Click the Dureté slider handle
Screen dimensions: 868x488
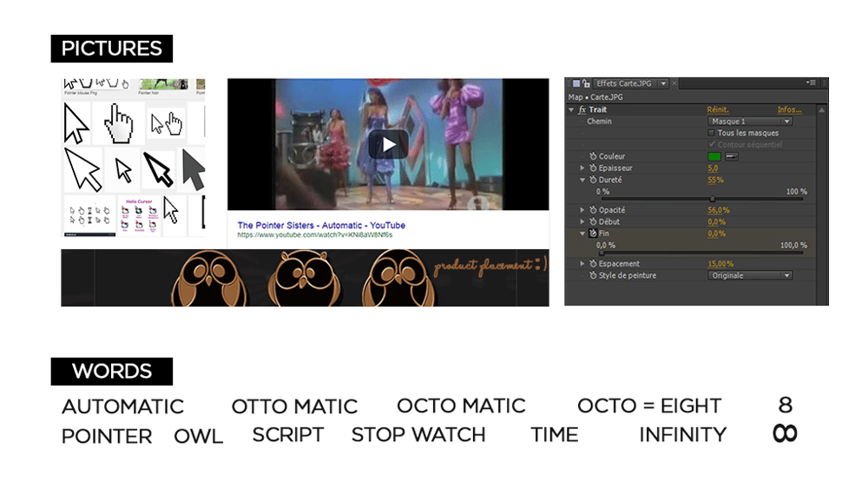click(713, 199)
